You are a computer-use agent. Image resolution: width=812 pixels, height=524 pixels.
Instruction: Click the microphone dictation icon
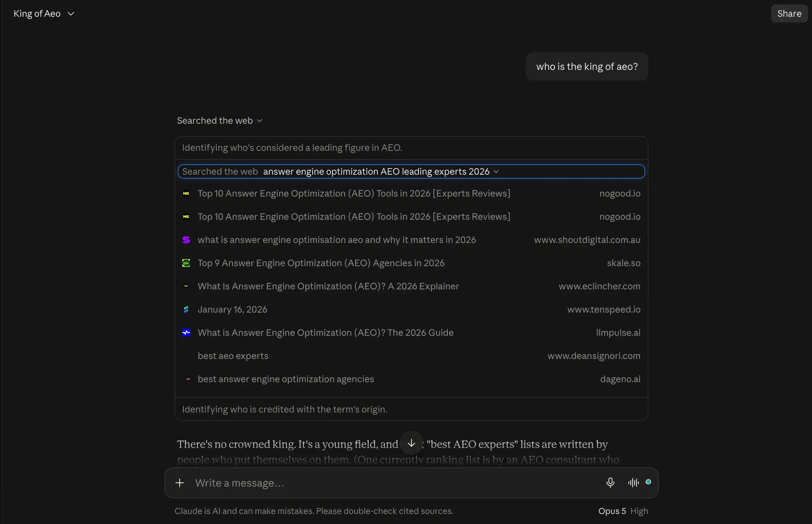pos(610,482)
